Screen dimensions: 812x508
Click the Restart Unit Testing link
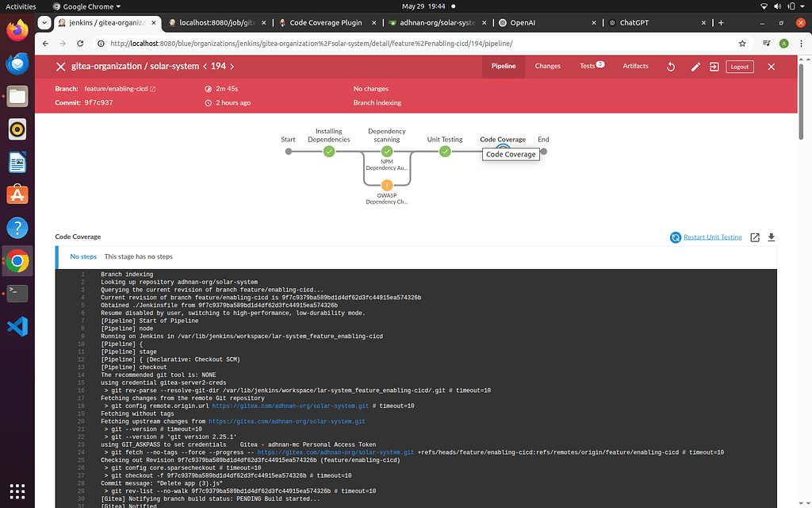(712, 237)
